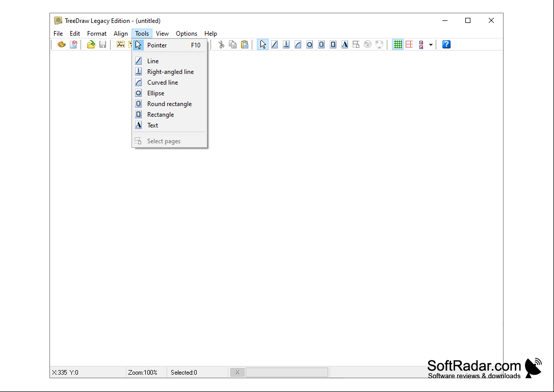Select the Curved line toolbar icon
Image resolution: width=554 pixels, height=392 pixels.
[298, 44]
